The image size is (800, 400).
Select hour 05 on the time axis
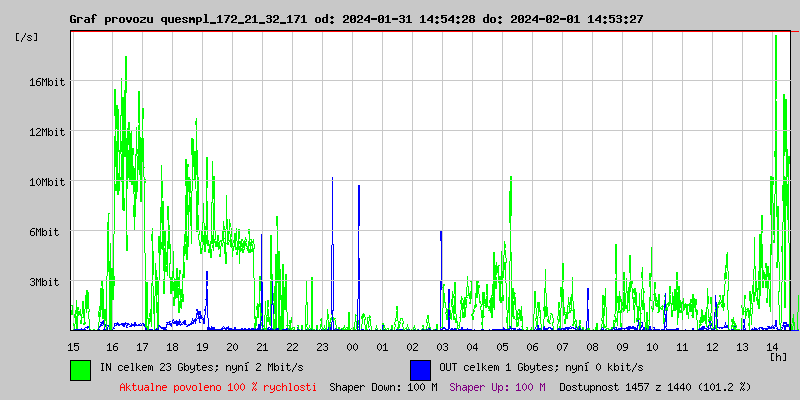coord(502,346)
